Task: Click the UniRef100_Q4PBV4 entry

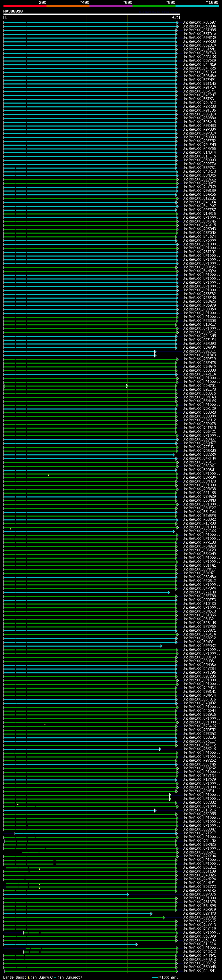Action: (199, 588)
